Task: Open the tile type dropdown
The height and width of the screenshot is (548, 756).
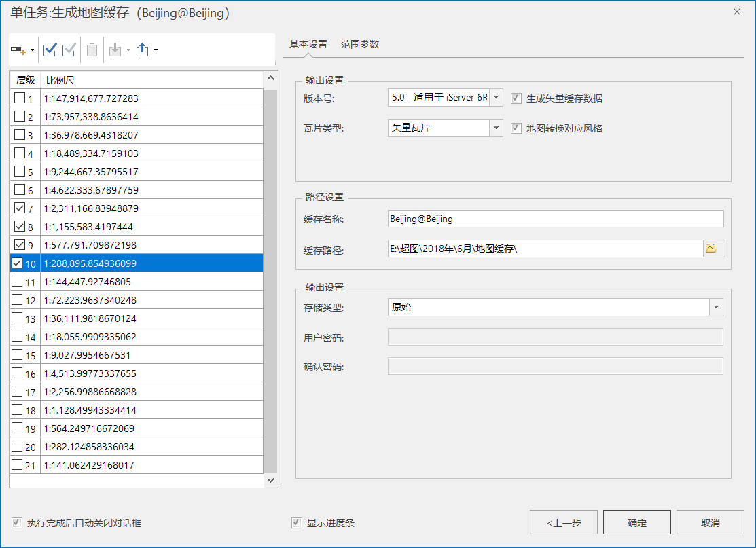Action: pyautogui.click(x=496, y=128)
